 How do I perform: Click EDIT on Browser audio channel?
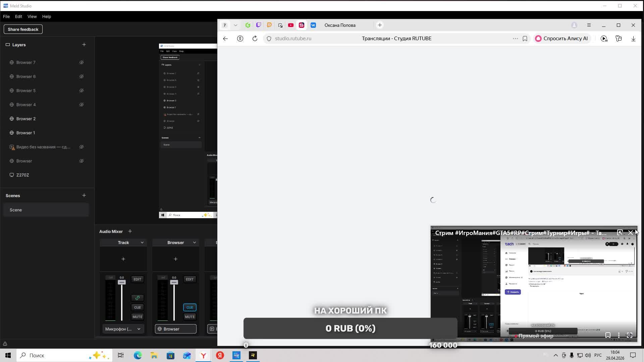coord(190,279)
